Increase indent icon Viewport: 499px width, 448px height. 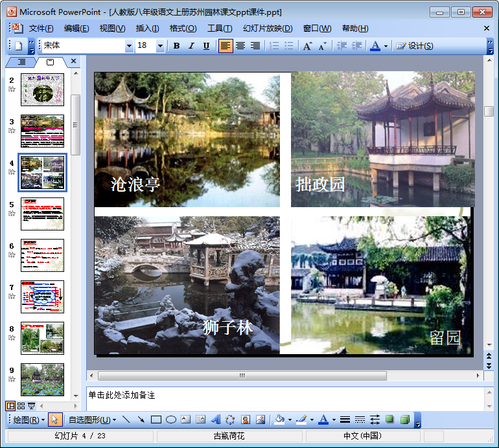pos(356,46)
